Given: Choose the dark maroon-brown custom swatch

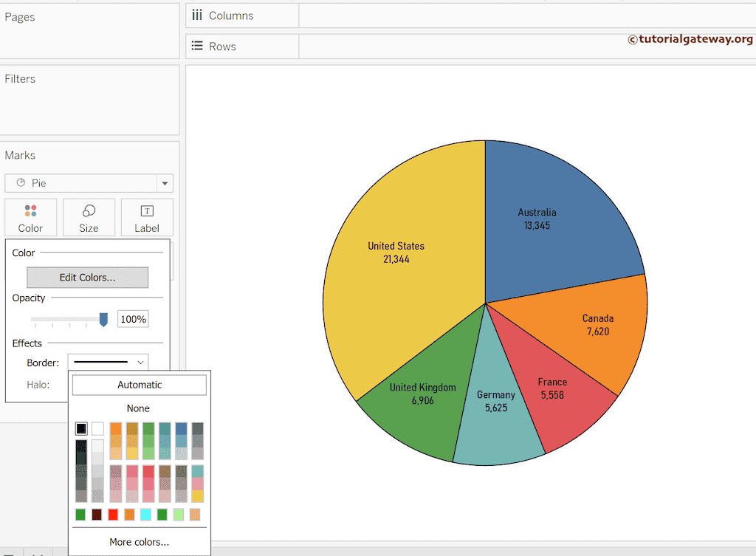Looking at the screenshot, I should point(97,515).
